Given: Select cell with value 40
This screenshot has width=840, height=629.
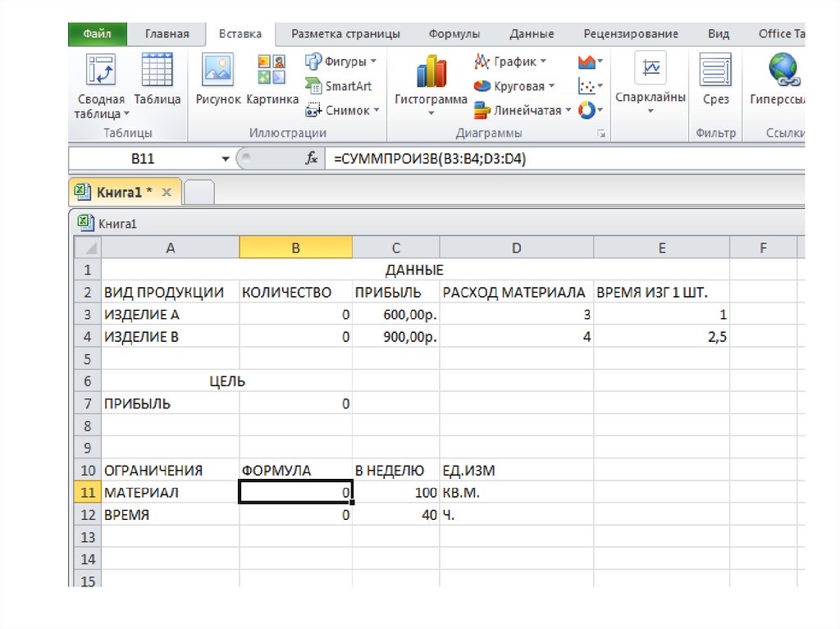Looking at the screenshot, I should click(396, 515).
